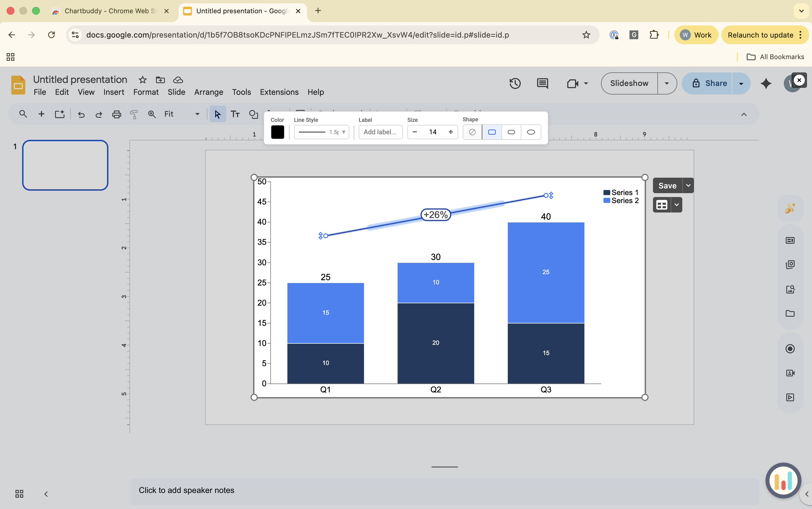
Task: Select the ellipse label shape option
Action: 531,132
